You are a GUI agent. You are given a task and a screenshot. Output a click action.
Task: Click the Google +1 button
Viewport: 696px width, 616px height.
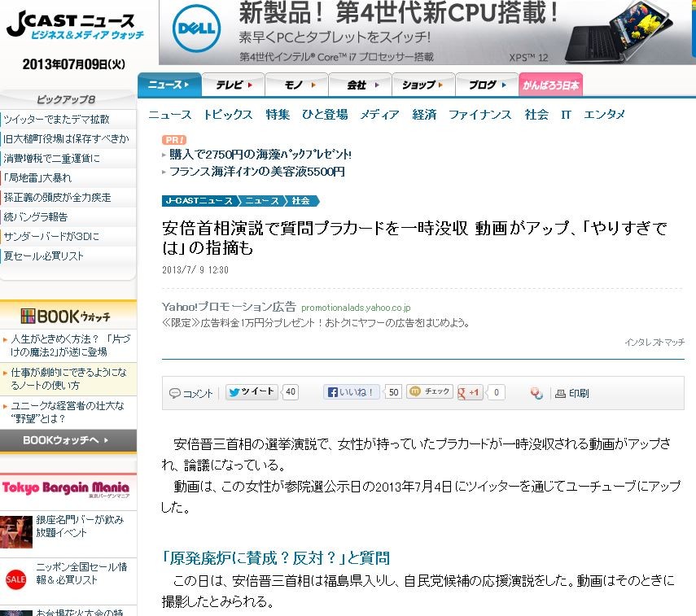[x=470, y=392]
